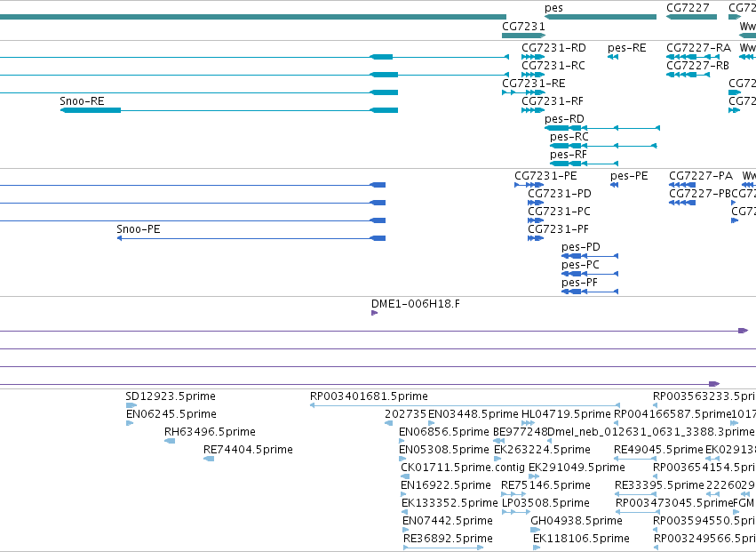756x552 pixels.
Task: Select the RH63496.5prime EST label
Action: (210, 432)
